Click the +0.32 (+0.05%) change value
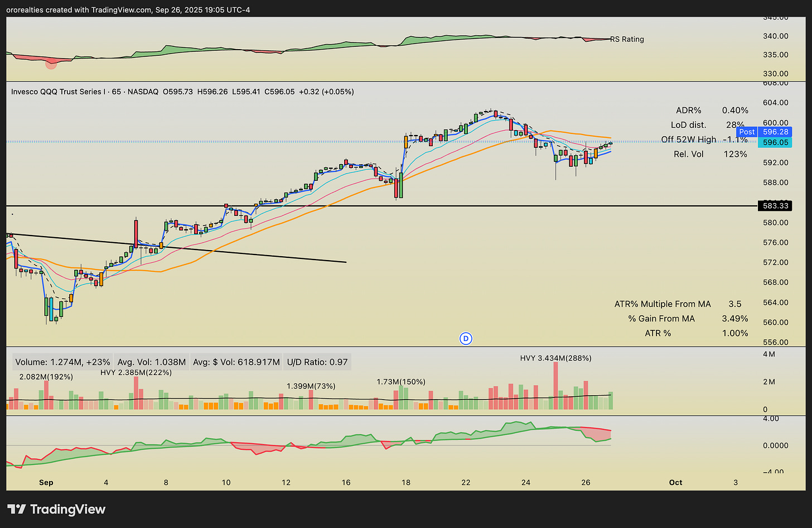812x528 pixels. point(326,92)
